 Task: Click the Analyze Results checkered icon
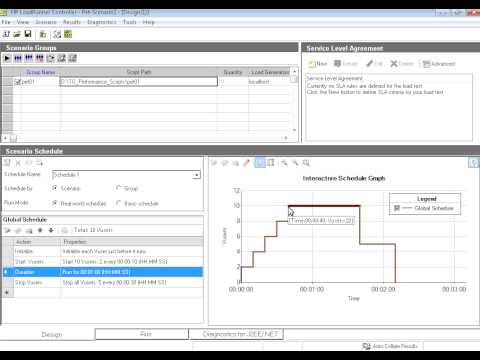coord(57,34)
